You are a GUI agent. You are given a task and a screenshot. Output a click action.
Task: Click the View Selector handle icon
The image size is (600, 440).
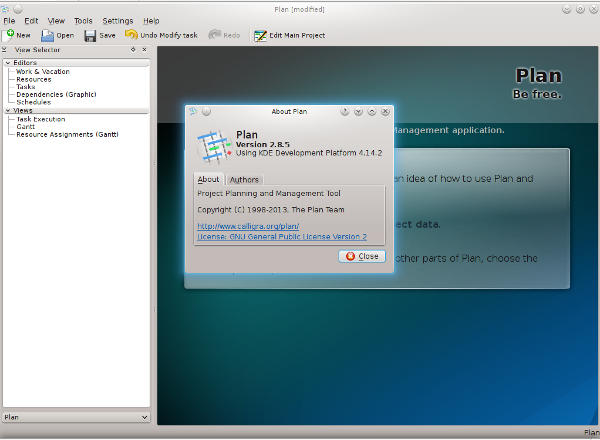4,49
